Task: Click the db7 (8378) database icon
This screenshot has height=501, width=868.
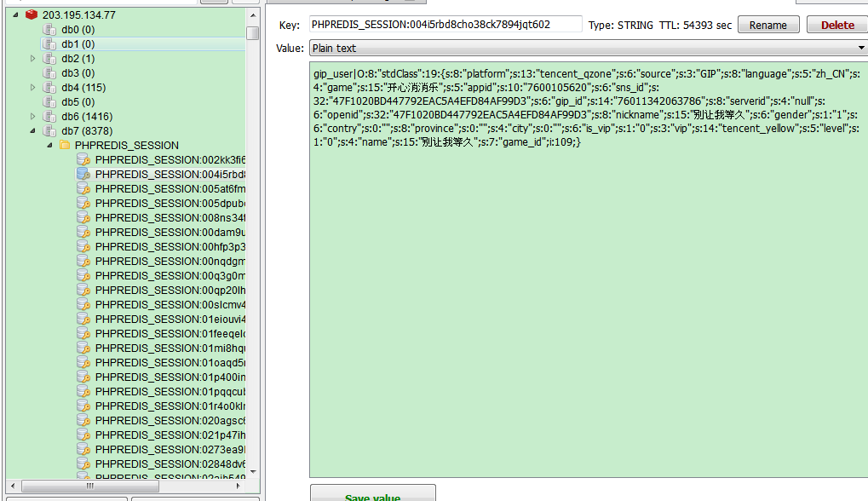Action: point(49,130)
